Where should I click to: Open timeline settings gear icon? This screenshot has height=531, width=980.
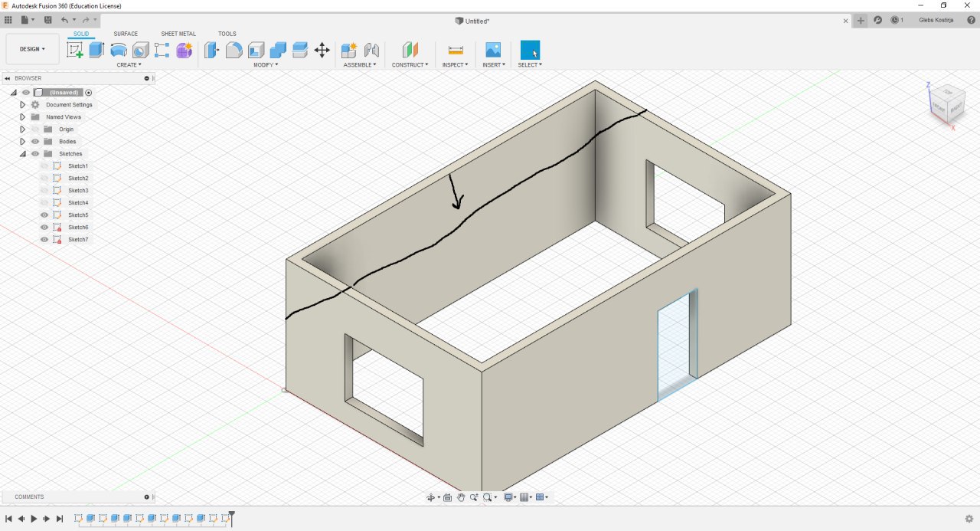[969, 519]
